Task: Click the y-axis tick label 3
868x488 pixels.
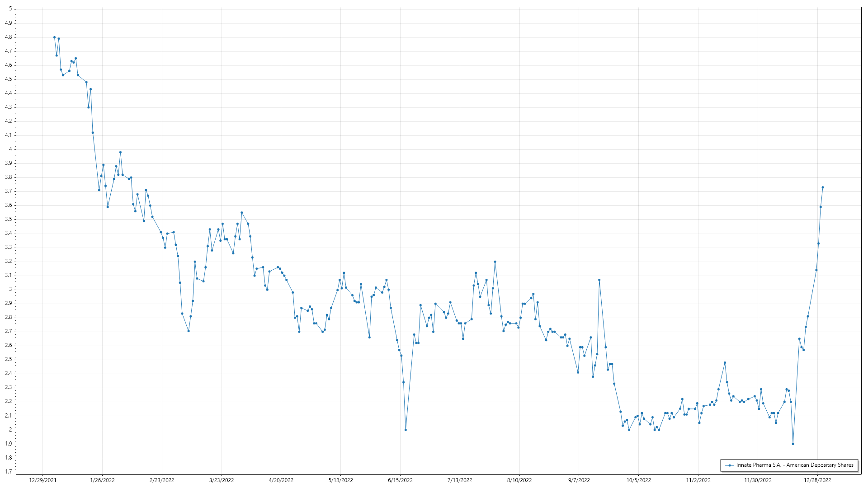Action: point(10,290)
